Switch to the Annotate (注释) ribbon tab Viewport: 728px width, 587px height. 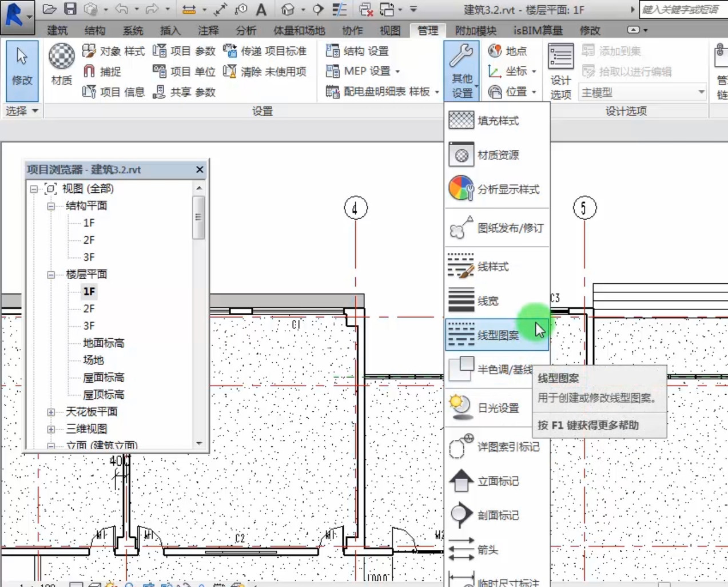coord(208,30)
